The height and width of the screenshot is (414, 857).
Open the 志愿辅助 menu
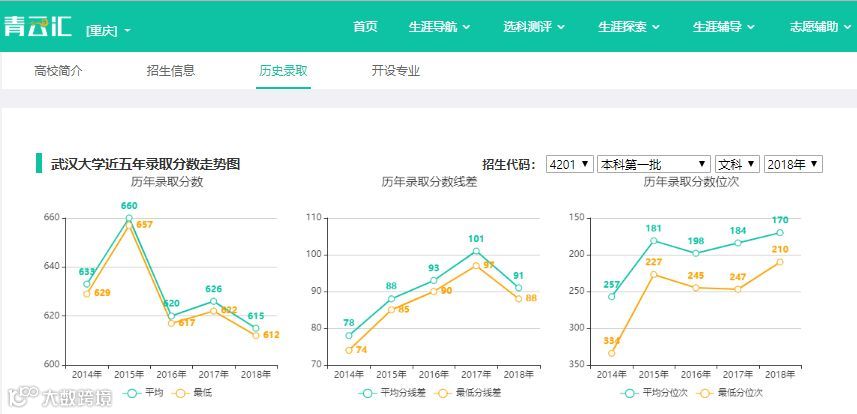pyautogui.click(x=820, y=27)
